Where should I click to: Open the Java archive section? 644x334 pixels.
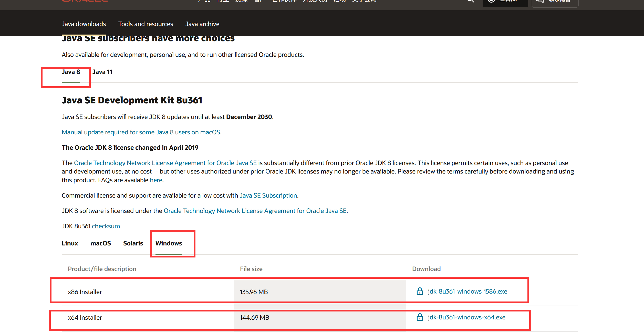click(x=202, y=24)
